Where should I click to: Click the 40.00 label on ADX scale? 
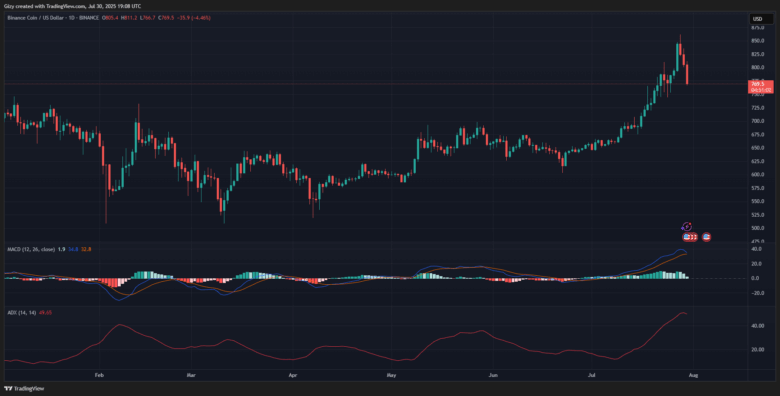tap(758, 326)
